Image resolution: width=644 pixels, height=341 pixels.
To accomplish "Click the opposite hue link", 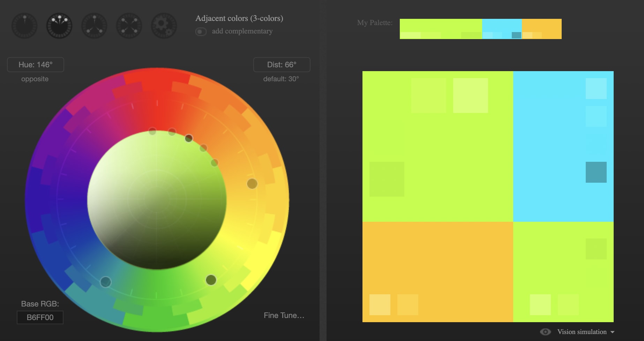I will (35, 79).
